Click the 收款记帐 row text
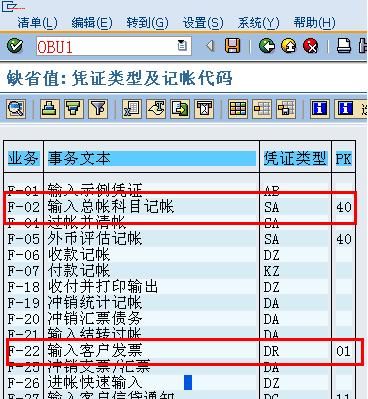368x399 pixels. (x=79, y=255)
